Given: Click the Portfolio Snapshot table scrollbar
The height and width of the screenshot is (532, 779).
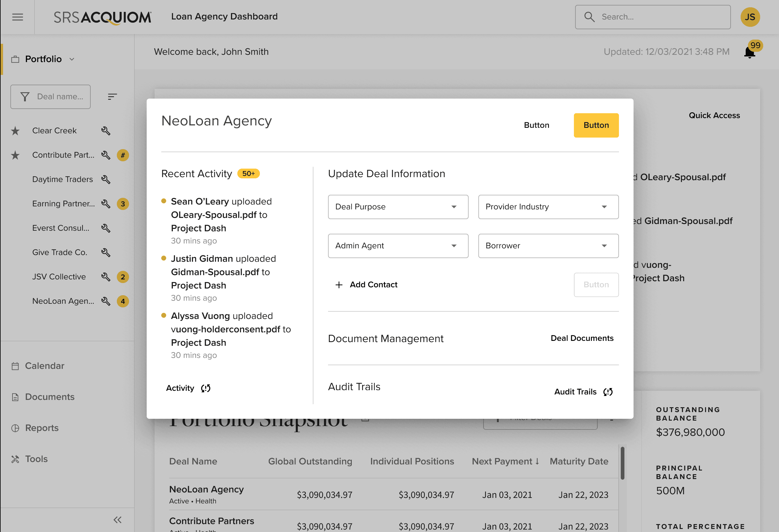Looking at the screenshot, I should point(622,463).
